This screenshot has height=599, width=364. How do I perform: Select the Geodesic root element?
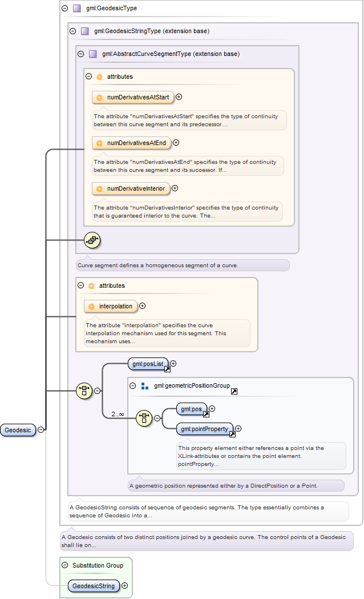tap(18, 430)
